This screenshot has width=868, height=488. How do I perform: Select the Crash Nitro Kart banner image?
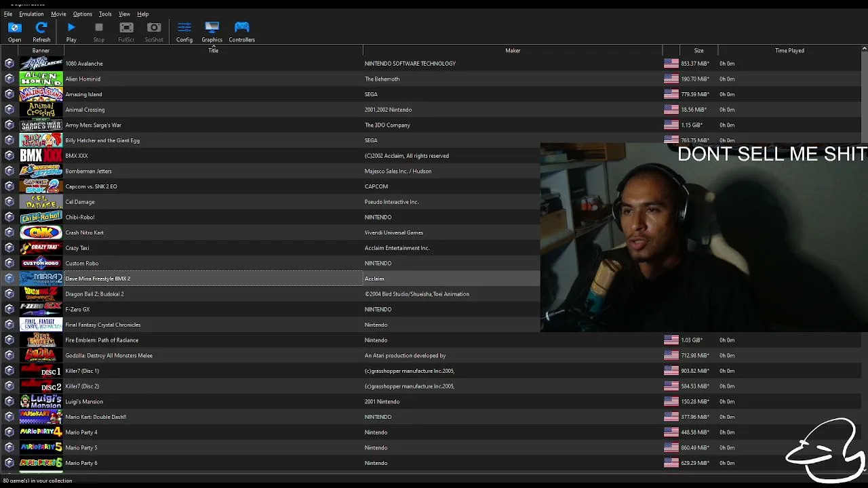(41, 232)
